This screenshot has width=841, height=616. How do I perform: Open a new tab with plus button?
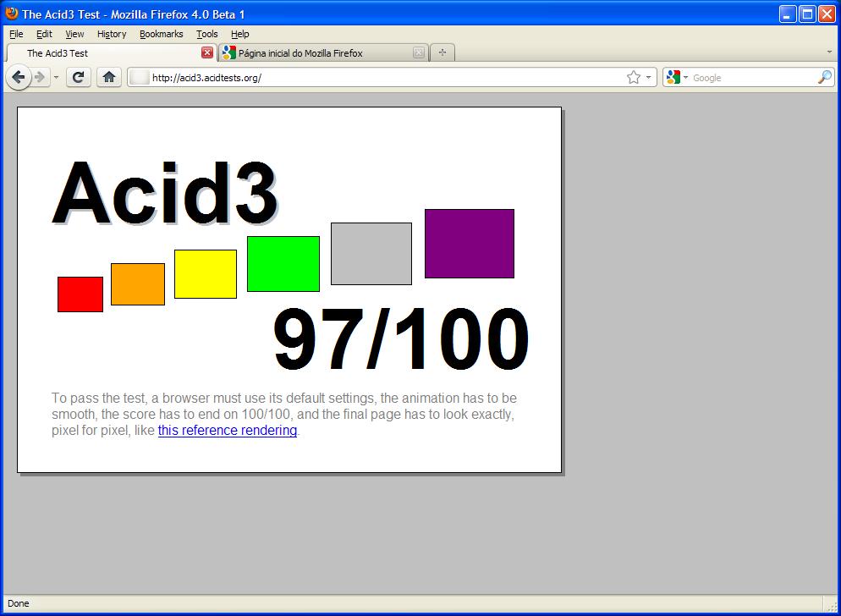pos(442,52)
